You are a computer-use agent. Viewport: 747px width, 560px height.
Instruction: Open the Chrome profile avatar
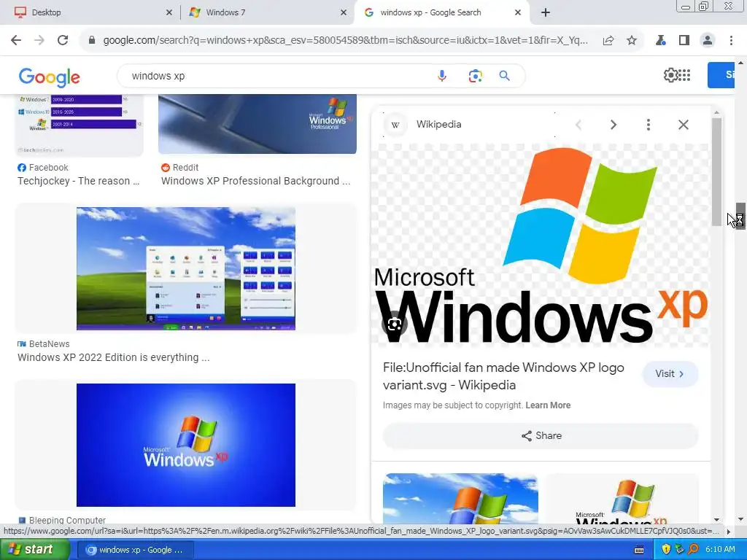coord(708,41)
